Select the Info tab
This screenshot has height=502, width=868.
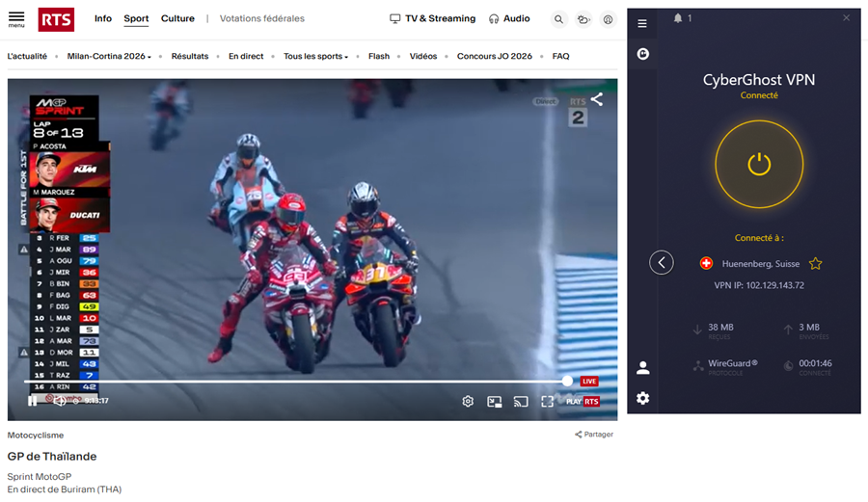coord(103,19)
